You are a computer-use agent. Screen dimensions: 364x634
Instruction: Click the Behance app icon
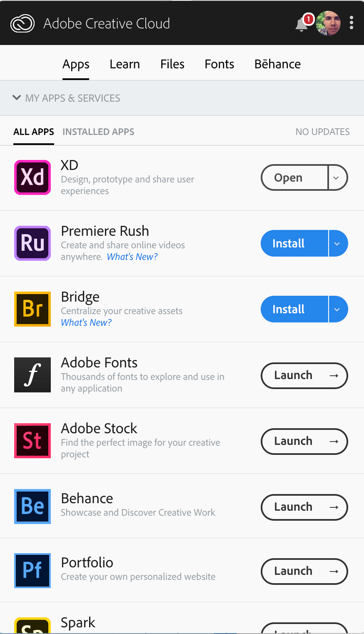32,506
